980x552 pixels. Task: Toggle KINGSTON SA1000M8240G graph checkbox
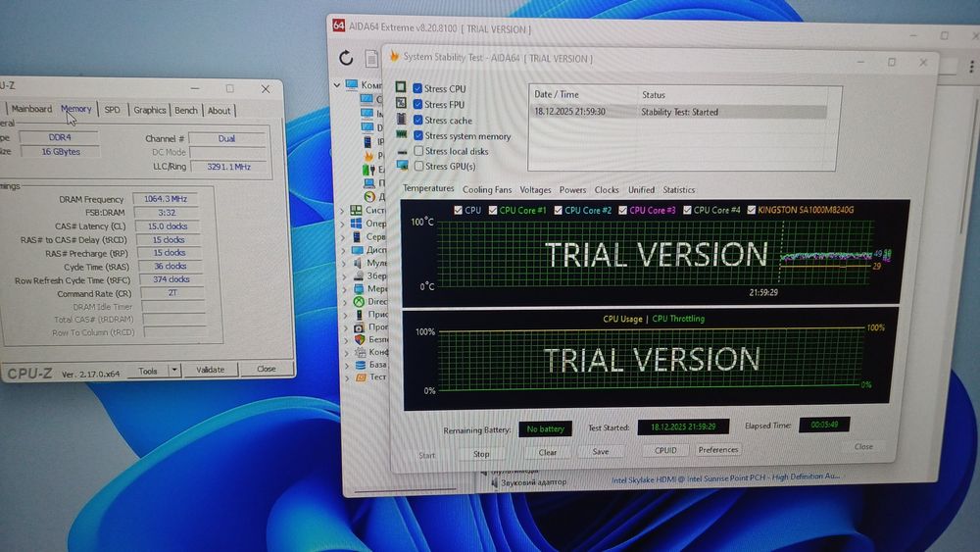(x=752, y=210)
